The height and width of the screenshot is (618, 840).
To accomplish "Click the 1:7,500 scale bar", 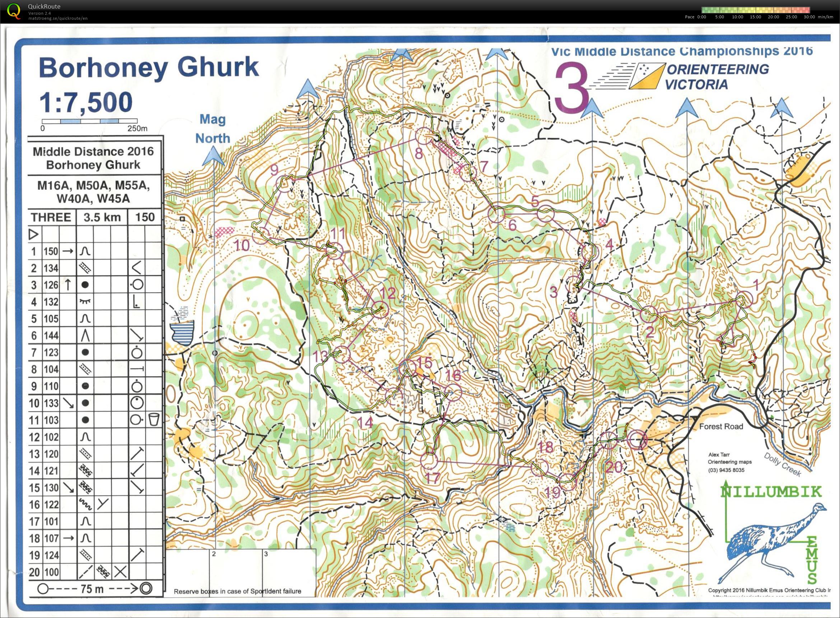I will pos(89,121).
